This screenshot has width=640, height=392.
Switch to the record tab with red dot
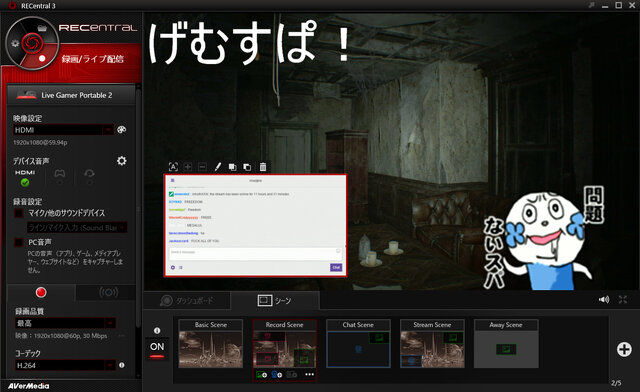[x=41, y=292]
